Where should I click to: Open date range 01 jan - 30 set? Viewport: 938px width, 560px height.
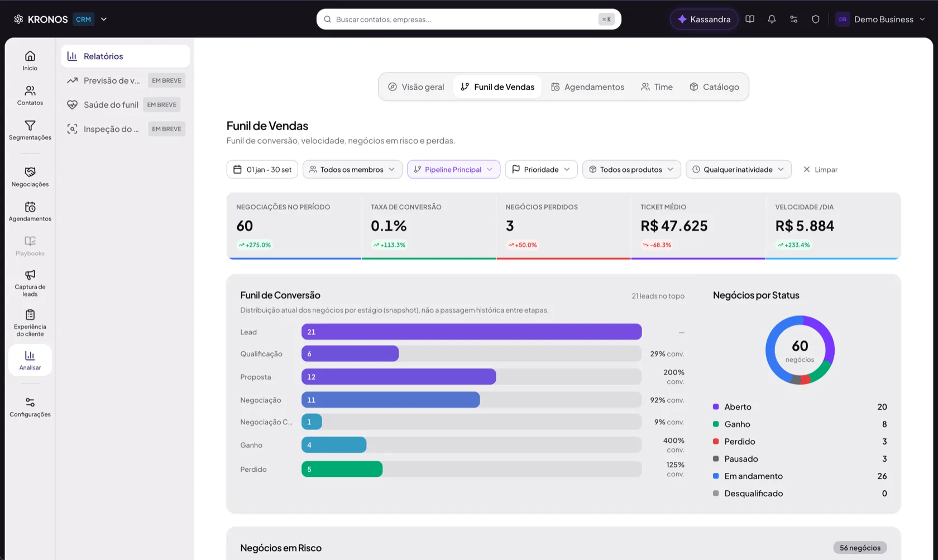[x=262, y=169]
